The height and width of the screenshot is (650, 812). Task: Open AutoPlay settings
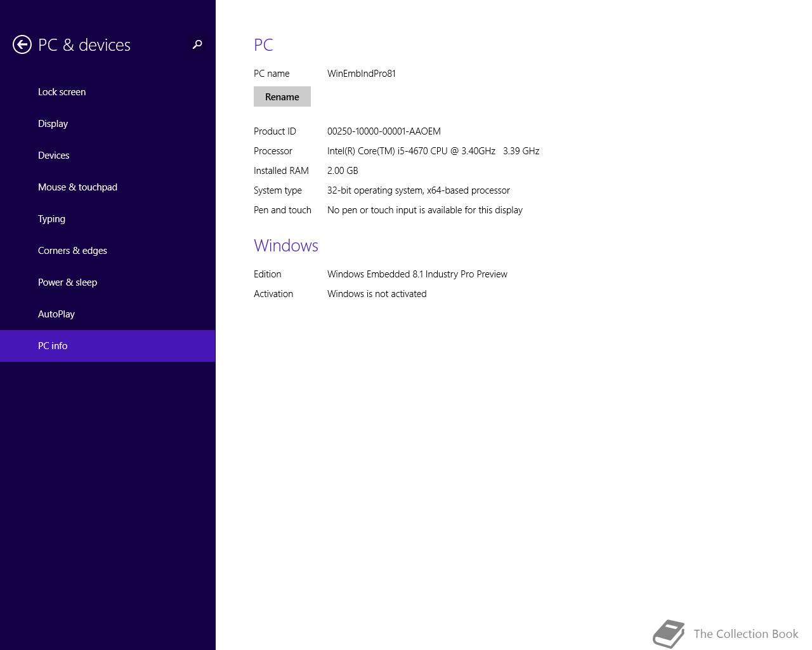pos(107,314)
